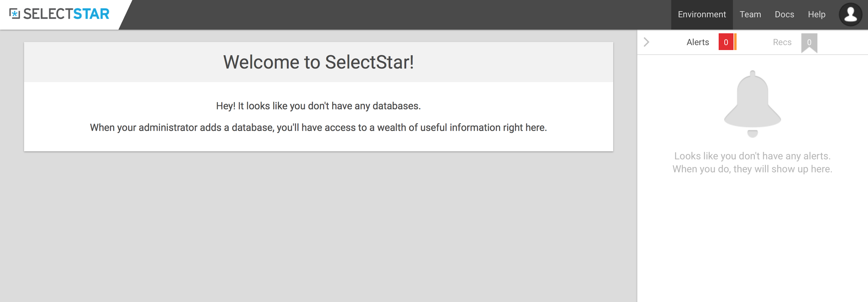Open the Team page
Viewport: 868px width, 302px height.
tap(750, 15)
